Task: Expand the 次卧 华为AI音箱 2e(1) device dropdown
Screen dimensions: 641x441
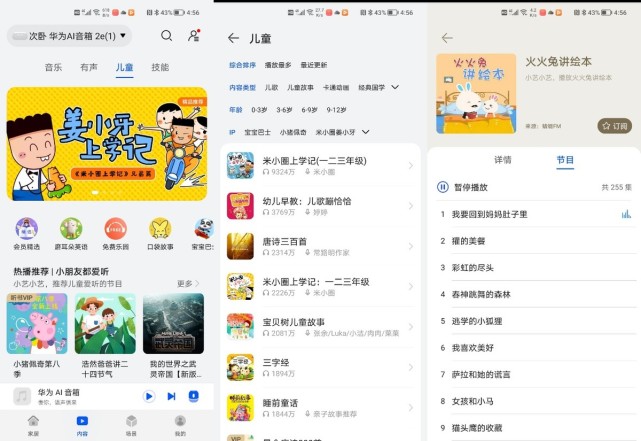Action: coord(69,36)
